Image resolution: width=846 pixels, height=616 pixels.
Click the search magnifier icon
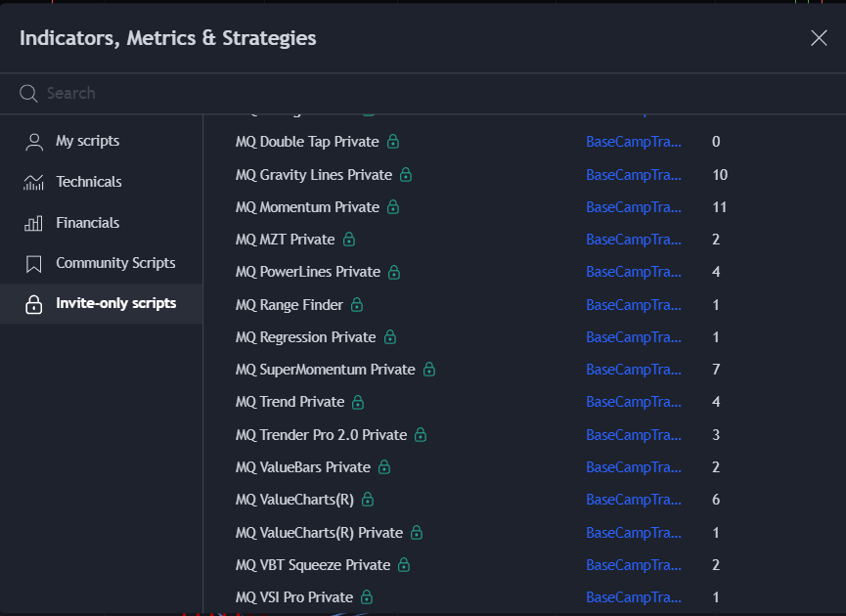click(27, 93)
